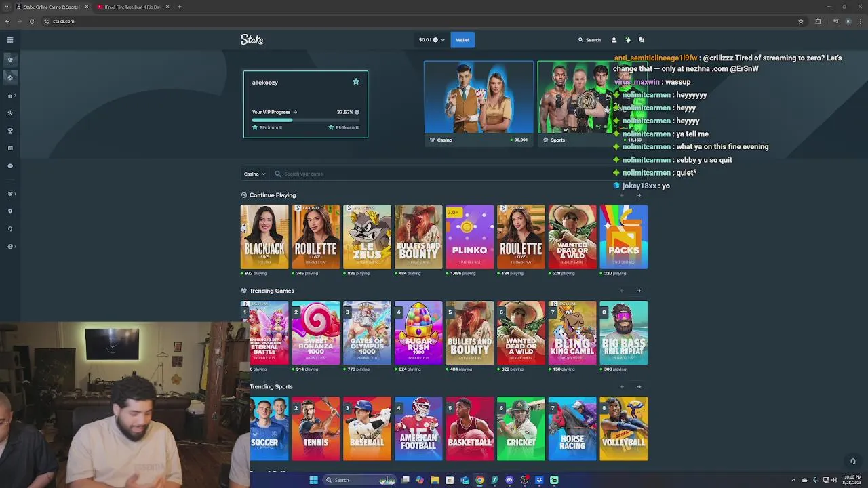Open the Tennis sport tile

point(315,428)
